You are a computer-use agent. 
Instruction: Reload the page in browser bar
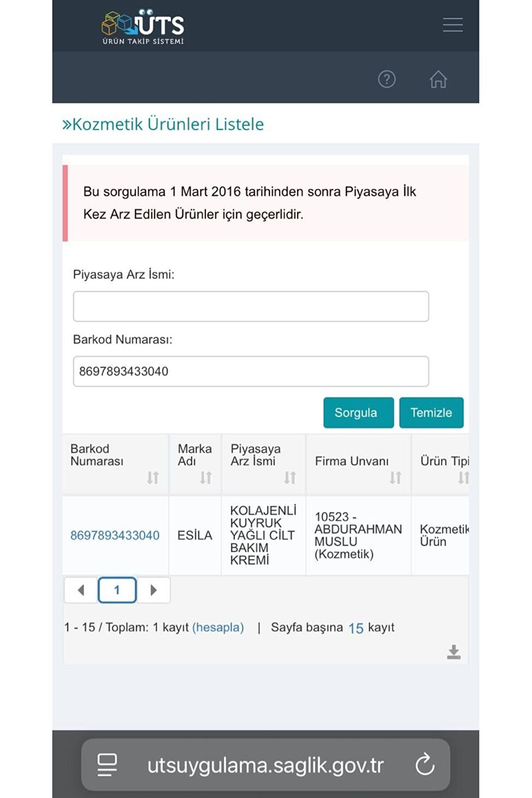click(425, 764)
